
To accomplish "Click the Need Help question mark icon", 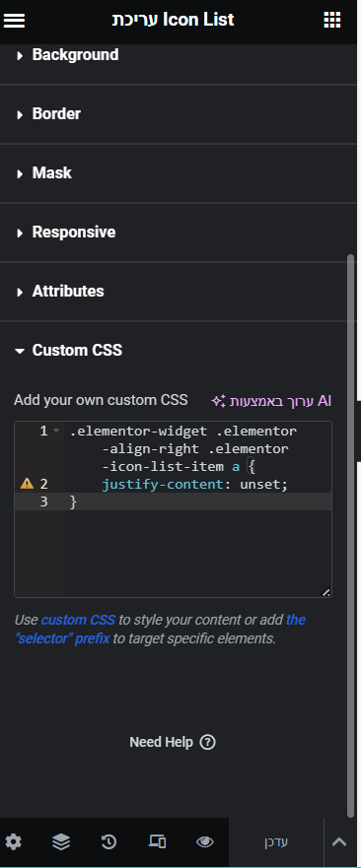I will [x=207, y=742].
